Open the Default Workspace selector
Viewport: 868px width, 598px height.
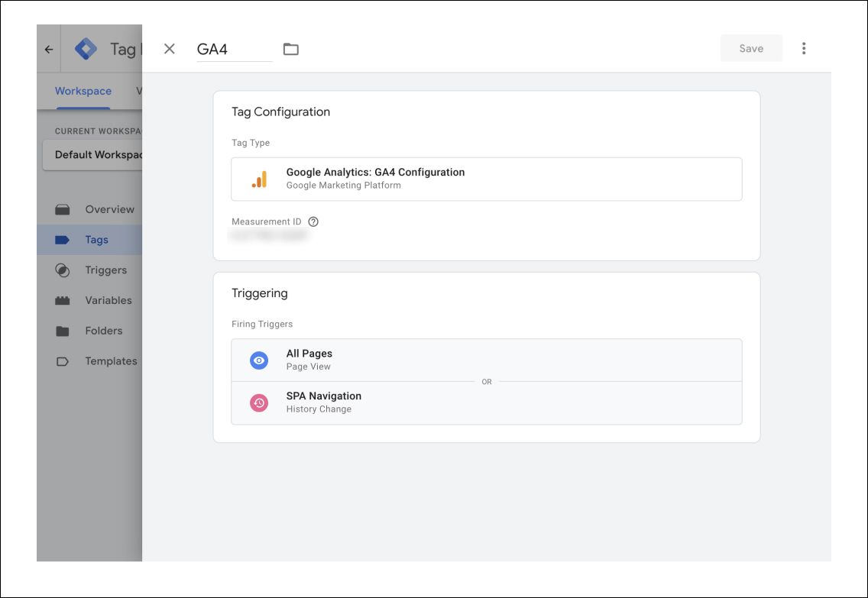(x=92, y=154)
